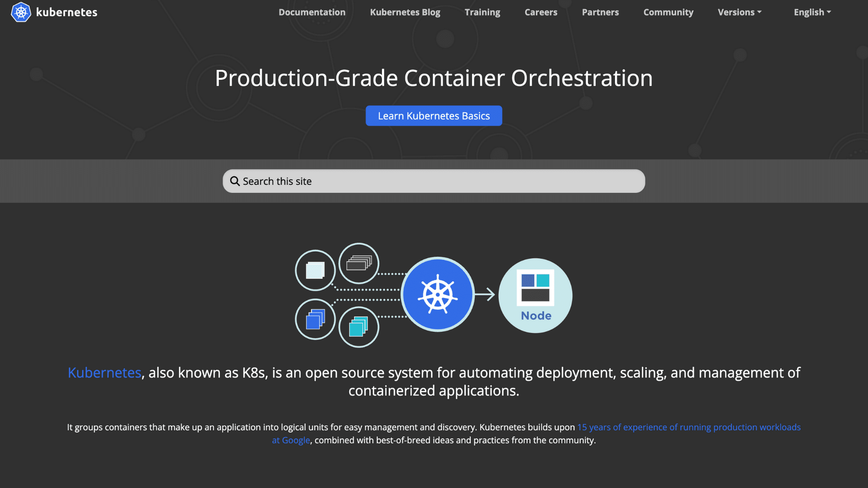Click the blue Kubernetes helm wheel in the diagram
Image resolution: width=868 pixels, height=488 pixels.
tap(438, 294)
